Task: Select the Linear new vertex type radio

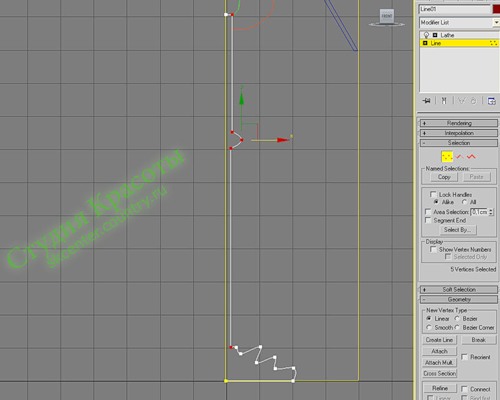Action: [x=429, y=318]
